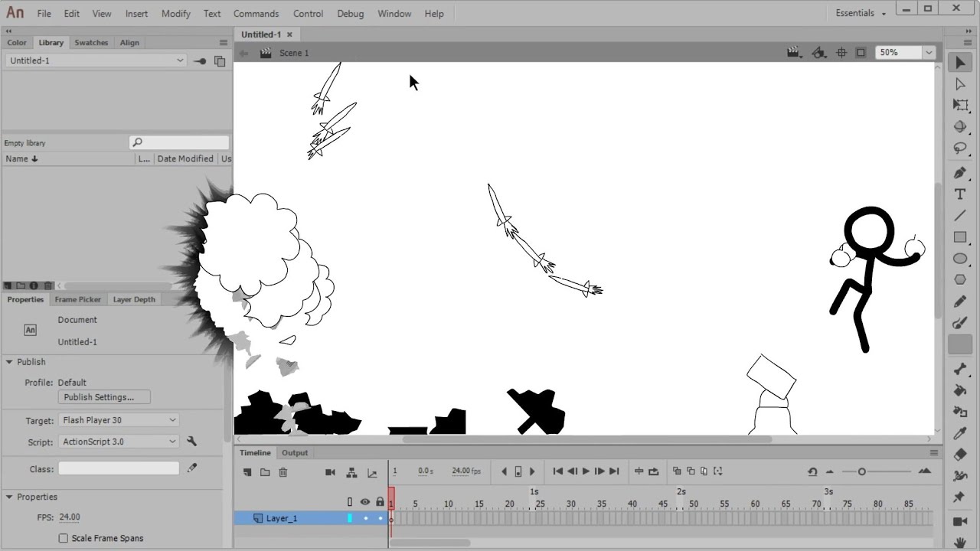Select the Pen tool
980x551 pixels.
pyautogui.click(x=960, y=174)
